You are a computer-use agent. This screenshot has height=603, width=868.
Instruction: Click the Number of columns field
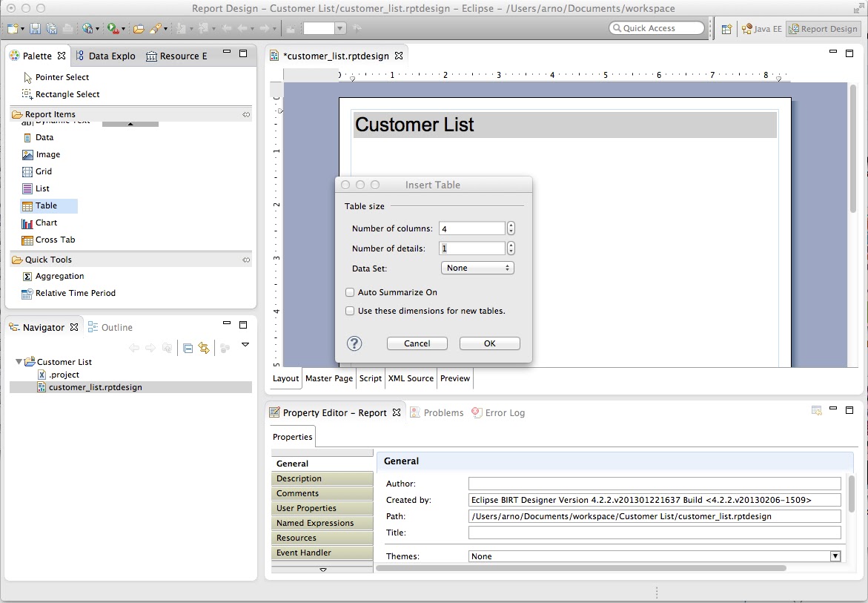coord(471,228)
